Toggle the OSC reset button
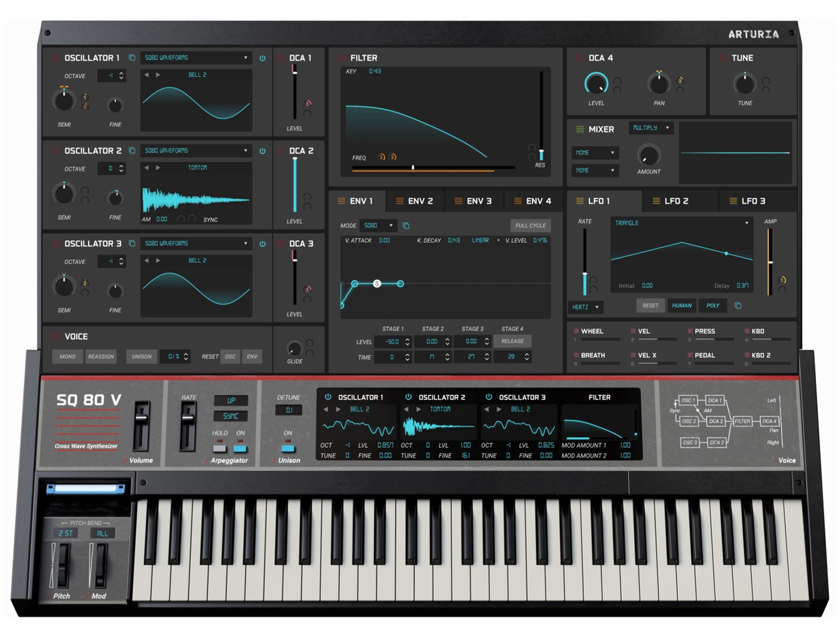The image size is (840, 638). [x=230, y=357]
